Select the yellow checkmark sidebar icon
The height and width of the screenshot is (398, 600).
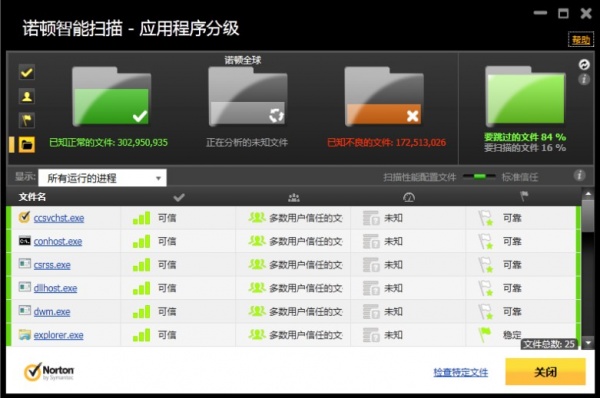coord(27,72)
